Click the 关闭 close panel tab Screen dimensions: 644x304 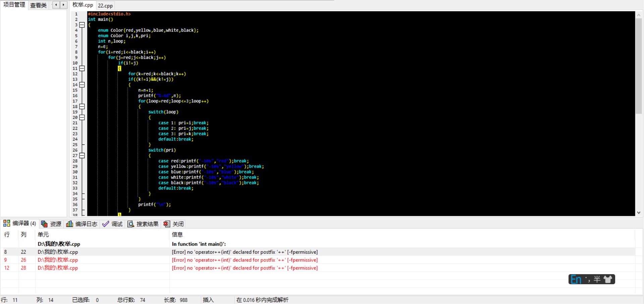pyautogui.click(x=173, y=224)
